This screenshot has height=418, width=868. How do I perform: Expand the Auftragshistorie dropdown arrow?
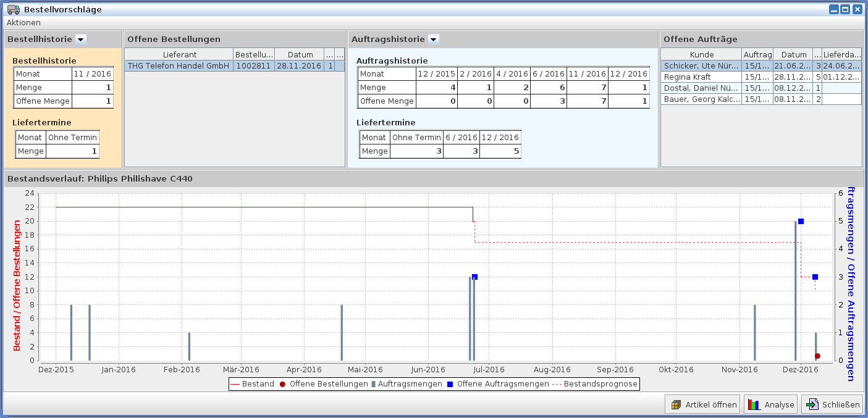click(434, 40)
